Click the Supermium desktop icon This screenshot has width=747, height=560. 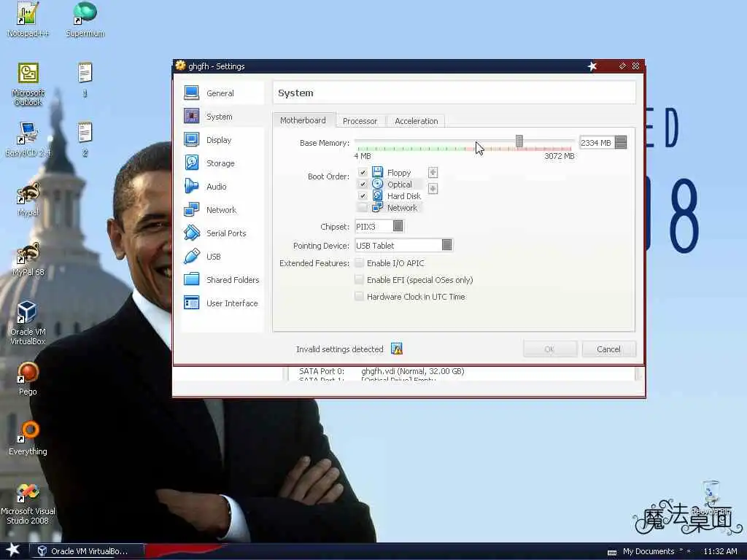85,20
